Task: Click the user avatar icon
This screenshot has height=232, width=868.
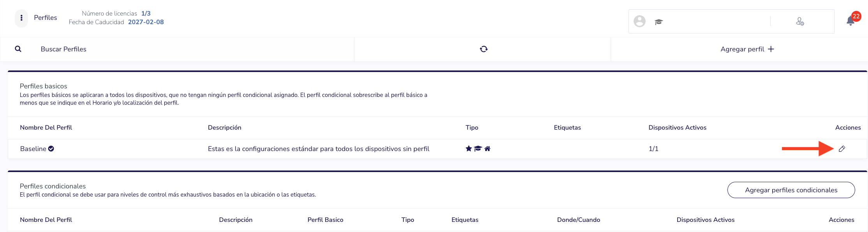Action: tap(639, 21)
